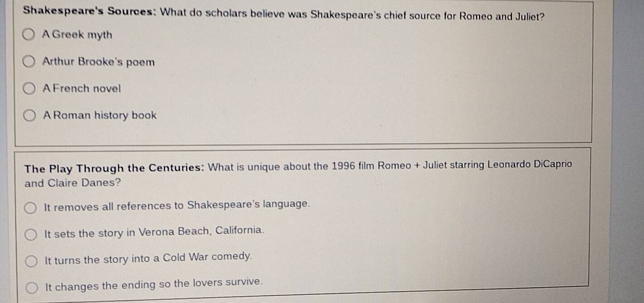Select radio button for 'removes all references' answer

[x=30, y=208]
